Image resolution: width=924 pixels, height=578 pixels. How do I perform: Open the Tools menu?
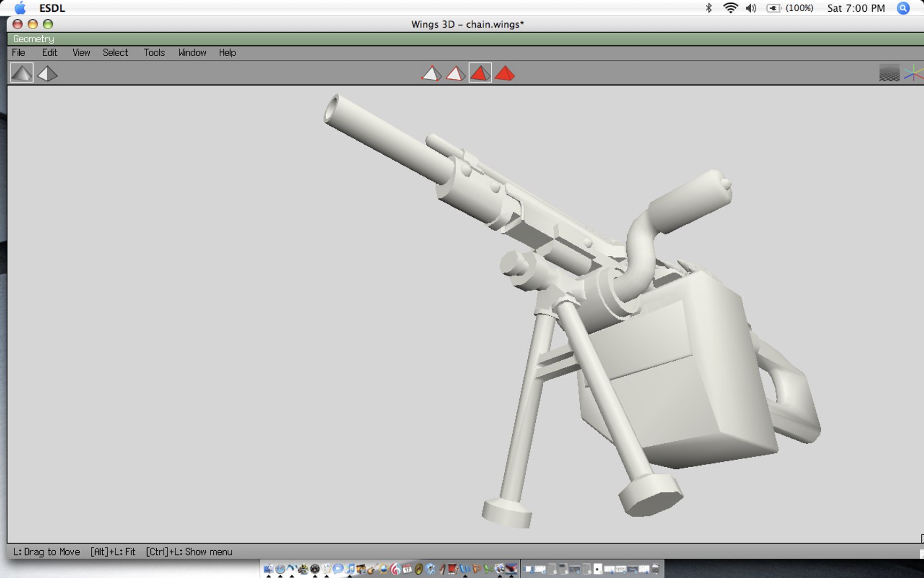[154, 52]
